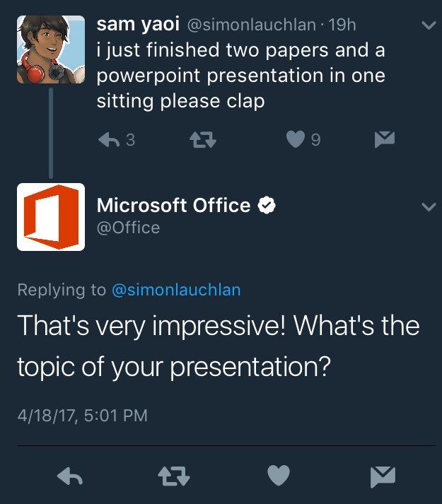Share Microsoft Office tweet via message icon
Image resolution: width=442 pixels, height=504 pixels.
[x=383, y=476]
